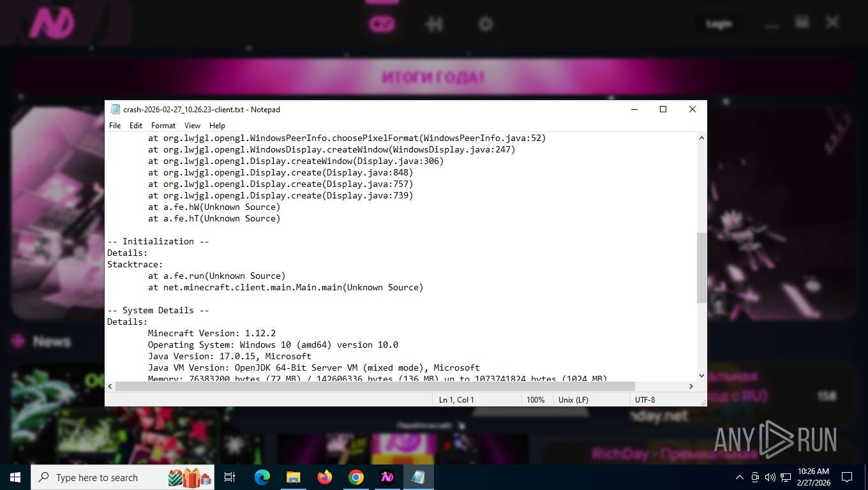This screenshot has width=868, height=490.
Task: Open the Windows notification center
Action: (847, 477)
